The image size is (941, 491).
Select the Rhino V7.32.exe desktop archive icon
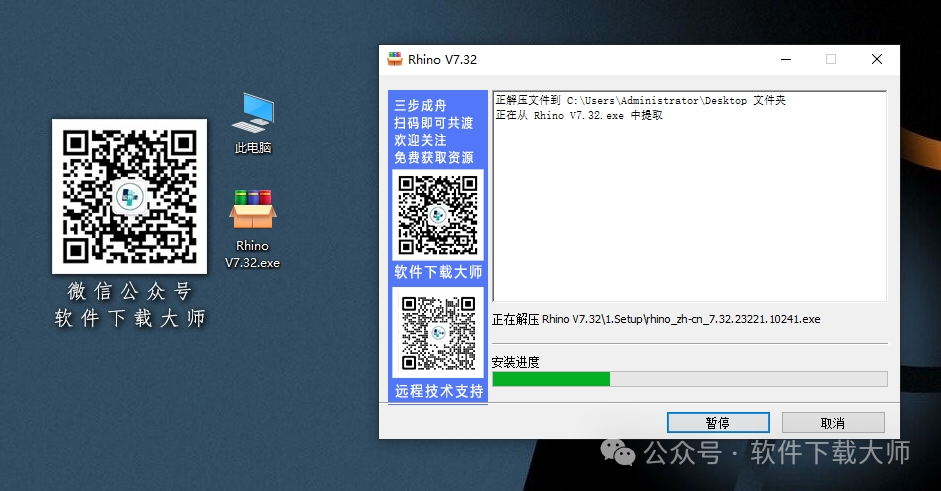pos(253,229)
